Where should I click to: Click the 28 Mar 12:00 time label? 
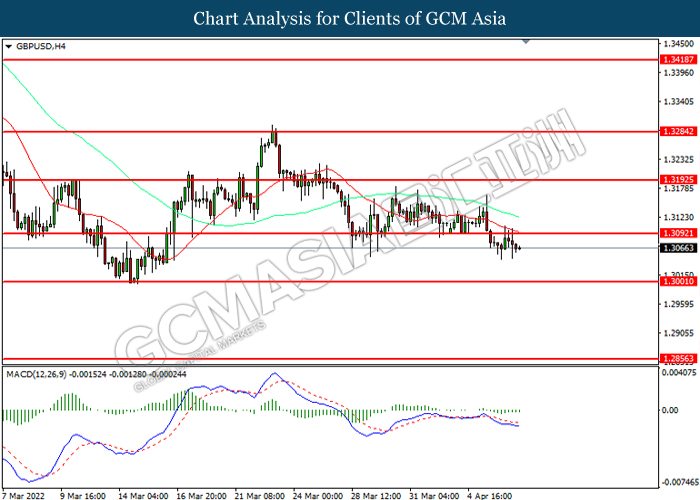(x=376, y=496)
